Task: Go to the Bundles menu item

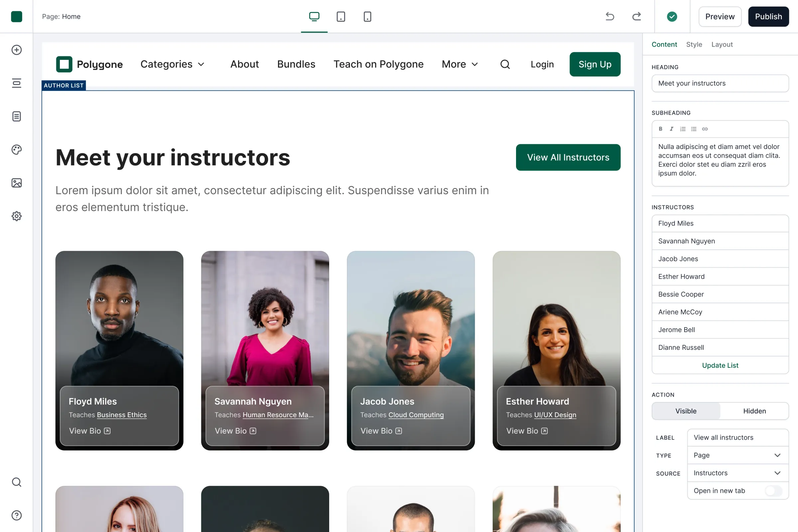Action: point(296,64)
